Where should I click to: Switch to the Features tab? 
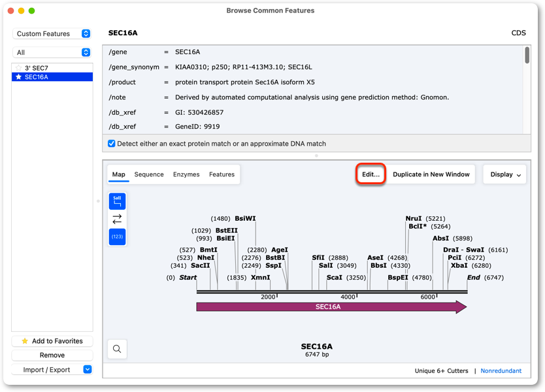[222, 174]
